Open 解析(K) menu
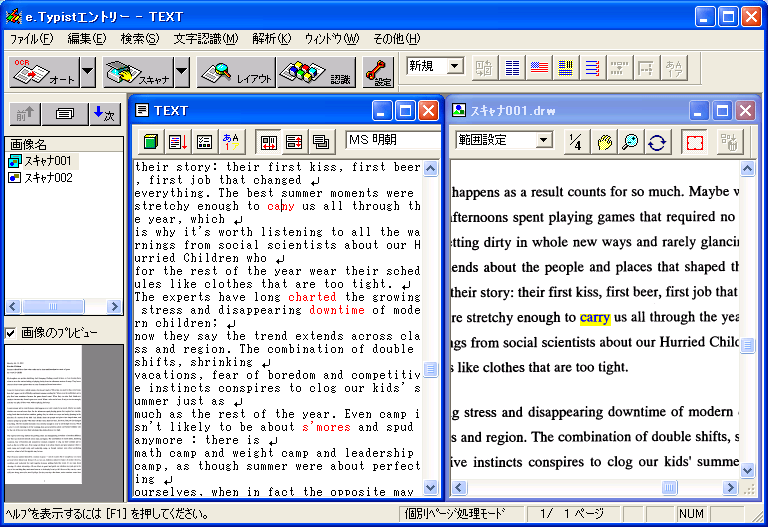This screenshot has height=527, width=768. pos(271,39)
